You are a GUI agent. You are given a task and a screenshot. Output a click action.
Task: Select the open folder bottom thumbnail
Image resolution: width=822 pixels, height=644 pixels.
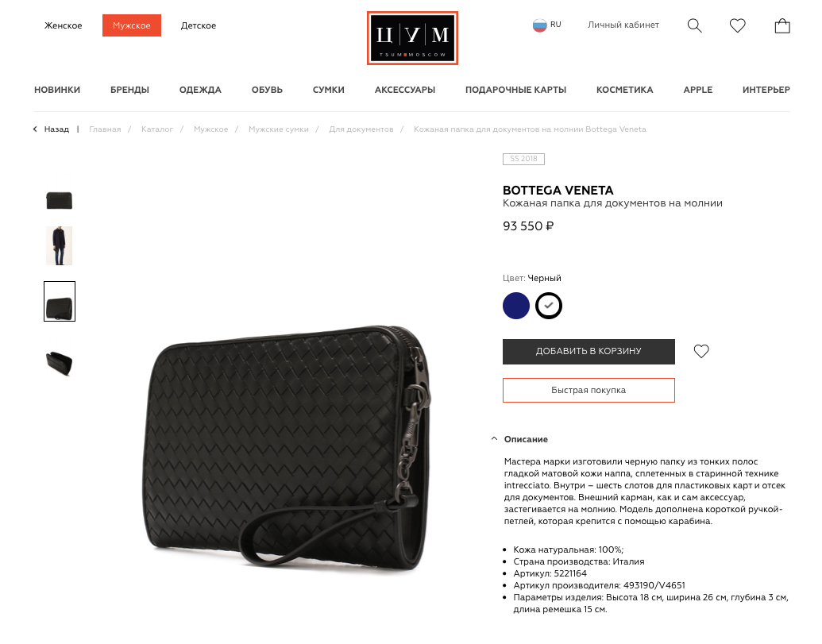pos(60,363)
